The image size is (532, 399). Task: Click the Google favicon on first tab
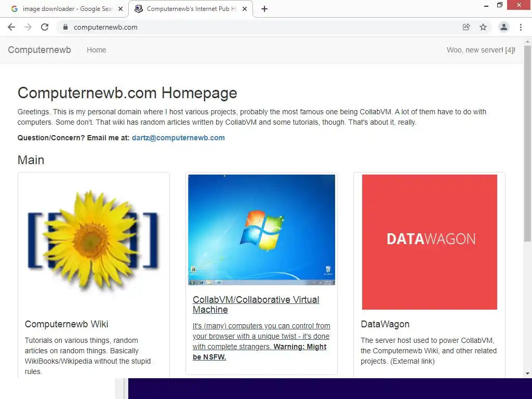(x=14, y=9)
